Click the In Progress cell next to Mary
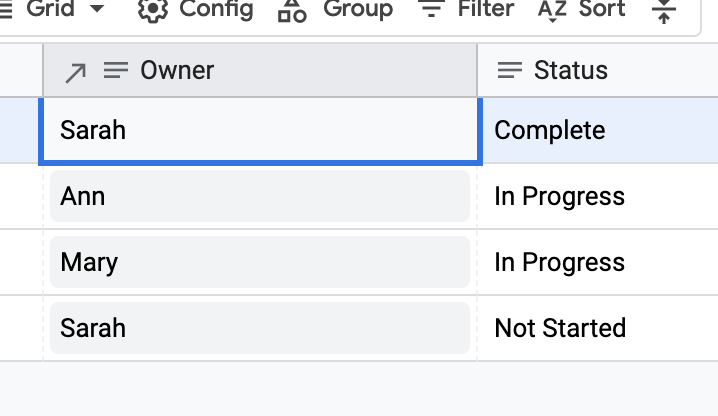718x416 pixels. pos(559,262)
